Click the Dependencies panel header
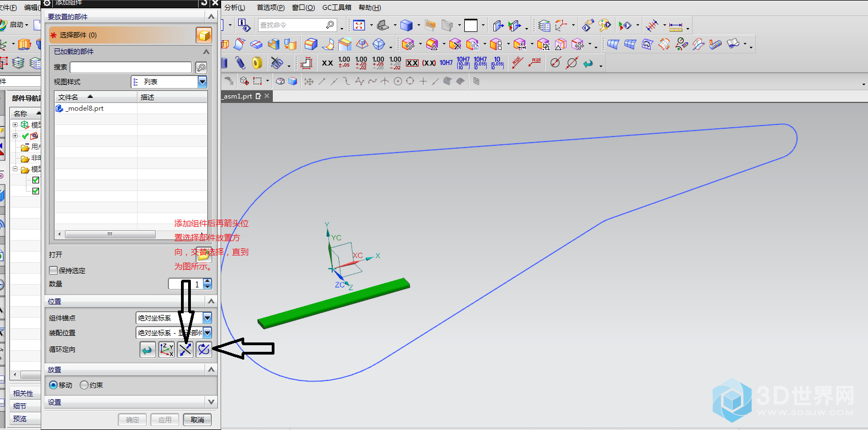 tap(25, 393)
